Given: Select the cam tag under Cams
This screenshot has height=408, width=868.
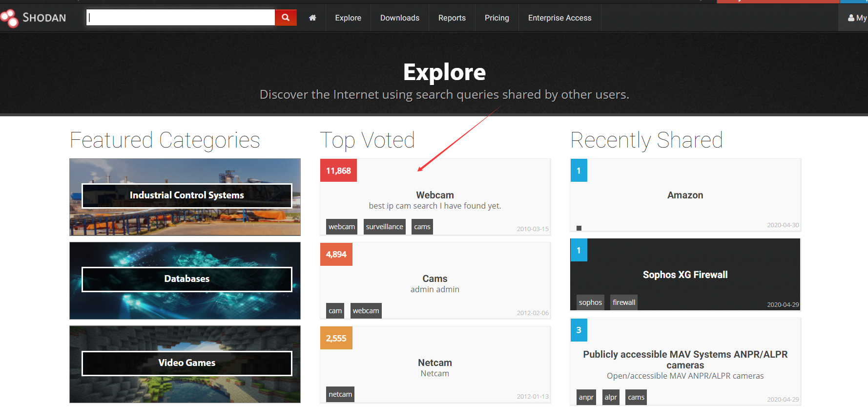Looking at the screenshot, I should coord(335,311).
